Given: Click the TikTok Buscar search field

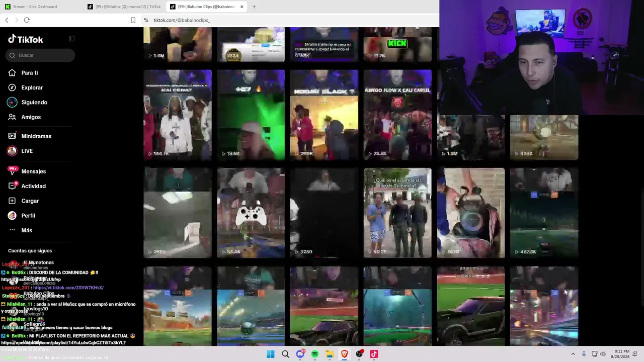Looking at the screenshot, I should pyautogui.click(x=41, y=55).
